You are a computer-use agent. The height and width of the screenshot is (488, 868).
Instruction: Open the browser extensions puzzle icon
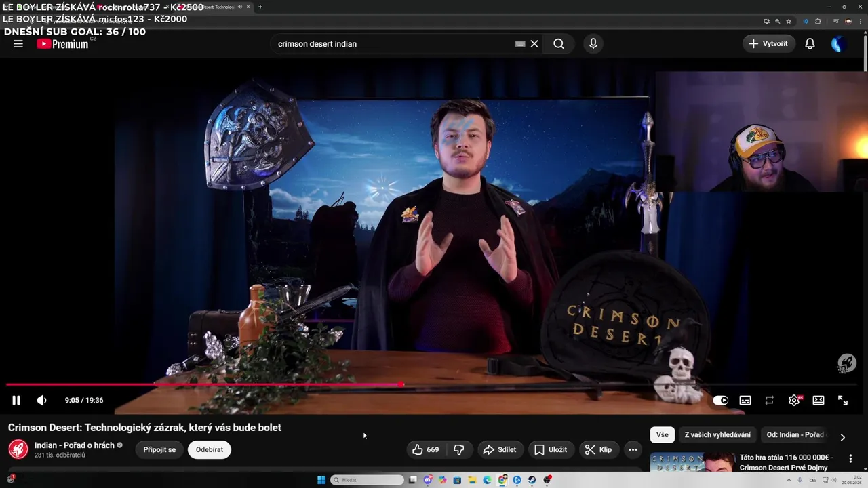(x=818, y=22)
